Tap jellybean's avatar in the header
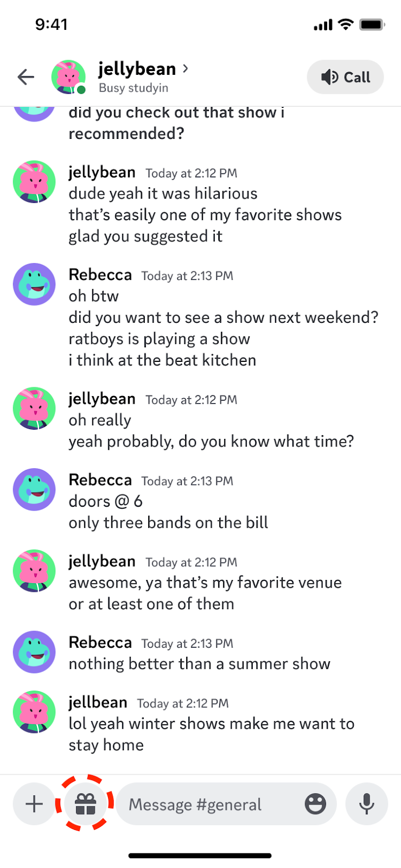Viewport: 401px width, 868px height. click(68, 77)
